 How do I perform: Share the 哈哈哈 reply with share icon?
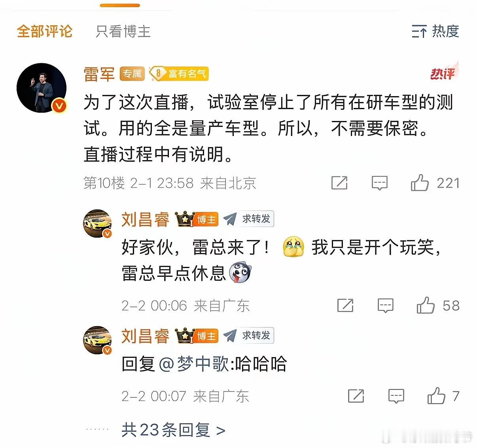tap(356, 396)
